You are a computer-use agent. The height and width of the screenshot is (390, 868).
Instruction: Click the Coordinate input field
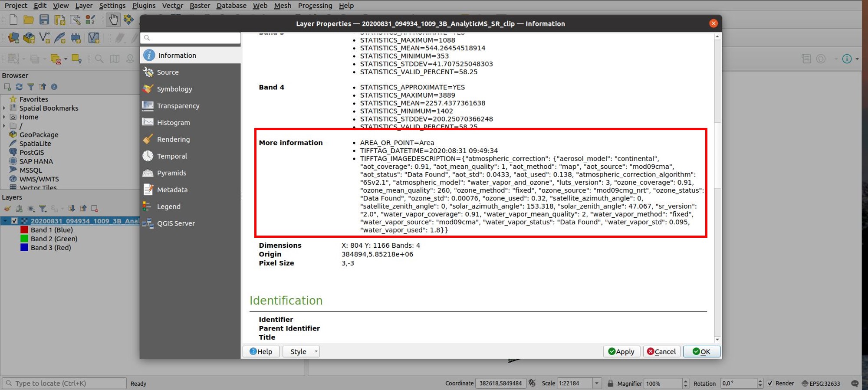tap(501, 383)
